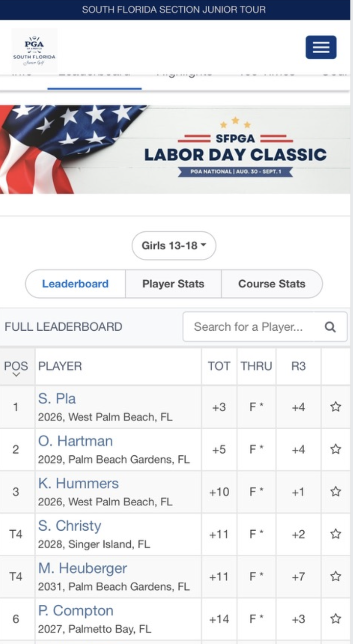Screen dimensions: 353x644
Task: Sort by the TOT column header
Action: click(x=219, y=366)
